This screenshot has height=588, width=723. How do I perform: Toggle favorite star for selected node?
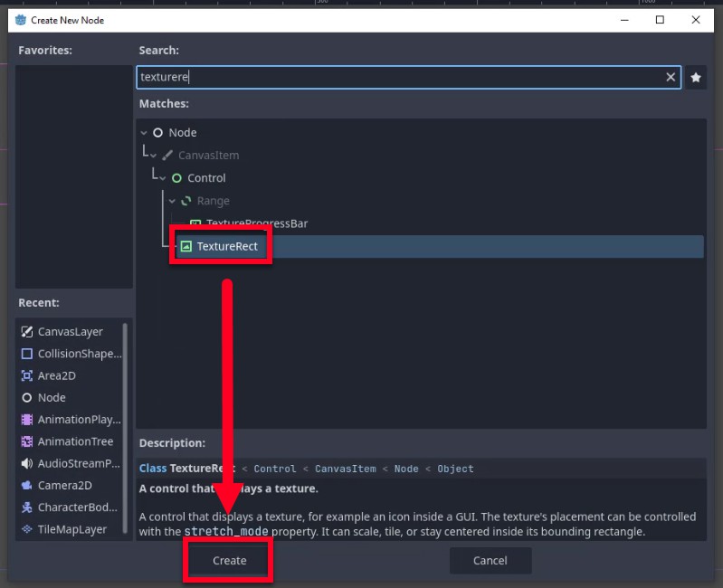pos(696,78)
